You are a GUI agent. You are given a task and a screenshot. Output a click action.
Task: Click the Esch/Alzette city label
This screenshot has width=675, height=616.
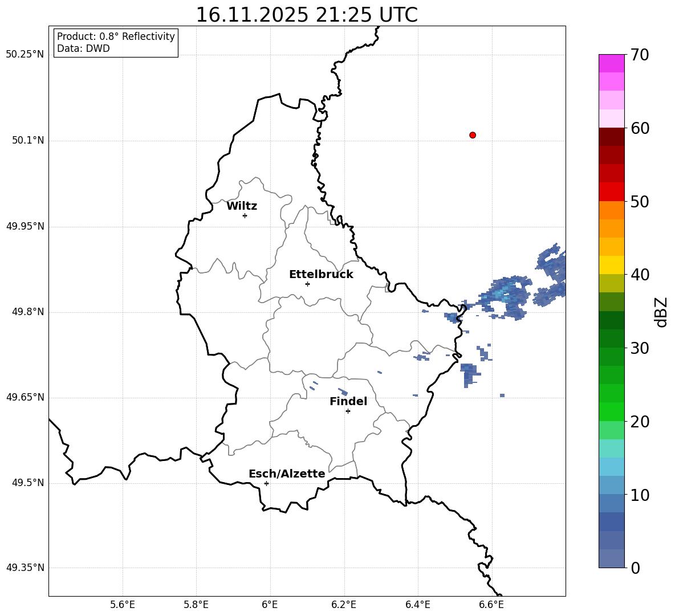(x=287, y=474)
